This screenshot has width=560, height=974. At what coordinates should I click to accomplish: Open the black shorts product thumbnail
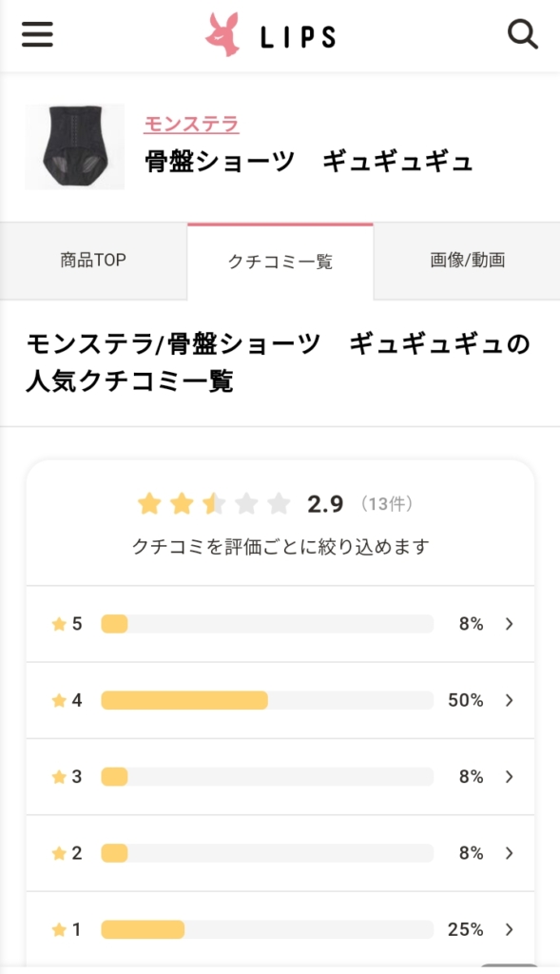[x=74, y=146]
